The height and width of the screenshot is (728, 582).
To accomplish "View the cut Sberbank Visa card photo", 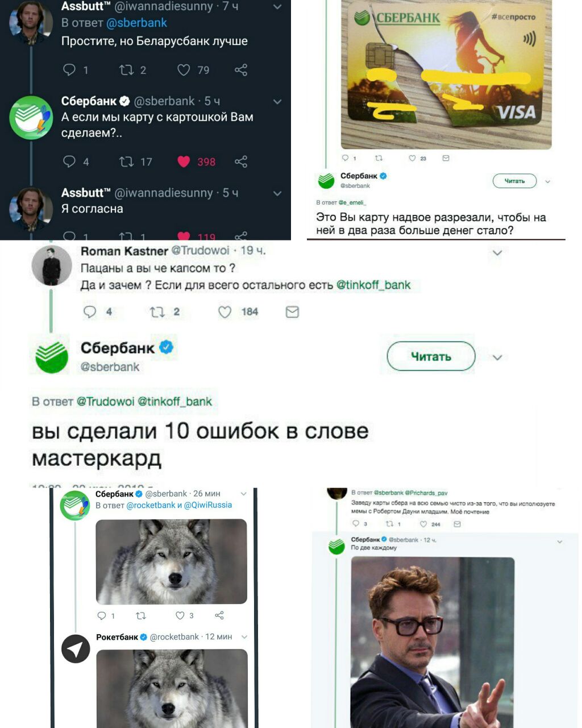I will (446, 75).
